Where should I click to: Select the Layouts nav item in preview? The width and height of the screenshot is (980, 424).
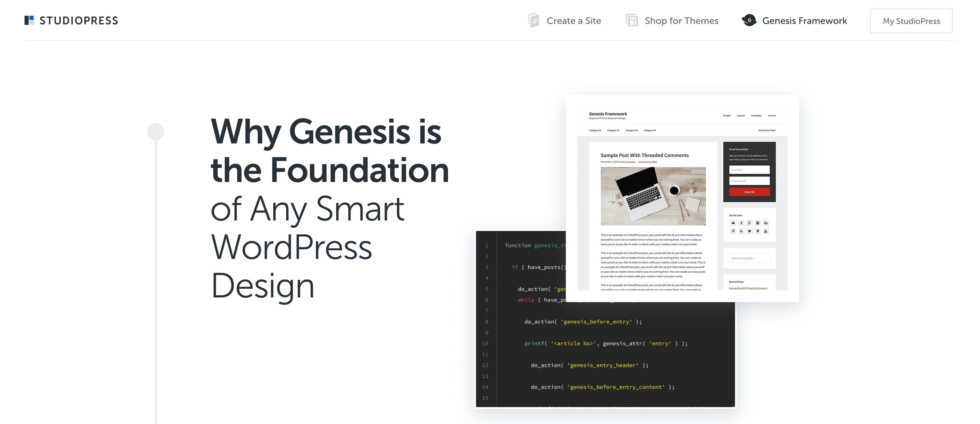[741, 115]
